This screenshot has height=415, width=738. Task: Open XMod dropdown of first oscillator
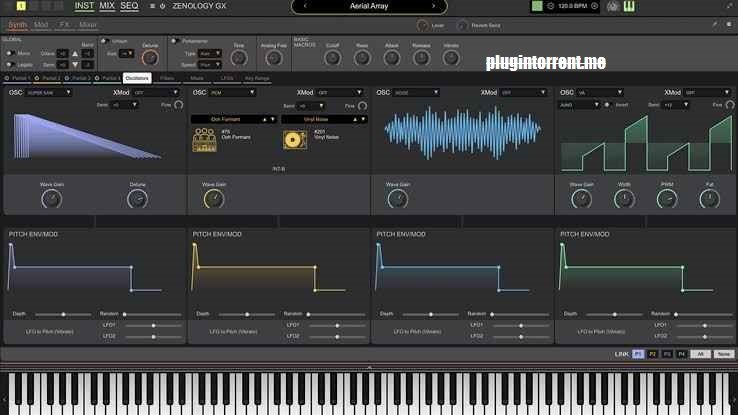pyautogui.click(x=156, y=93)
